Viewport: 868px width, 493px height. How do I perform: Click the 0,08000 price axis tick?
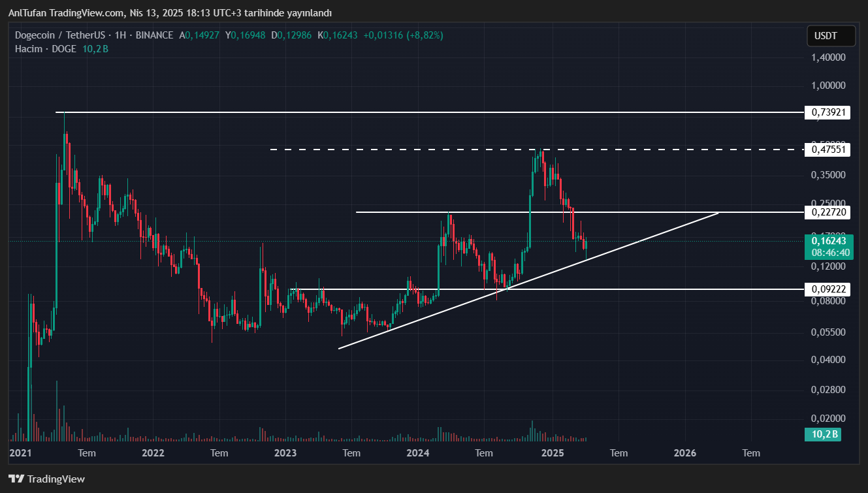coord(829,300)
